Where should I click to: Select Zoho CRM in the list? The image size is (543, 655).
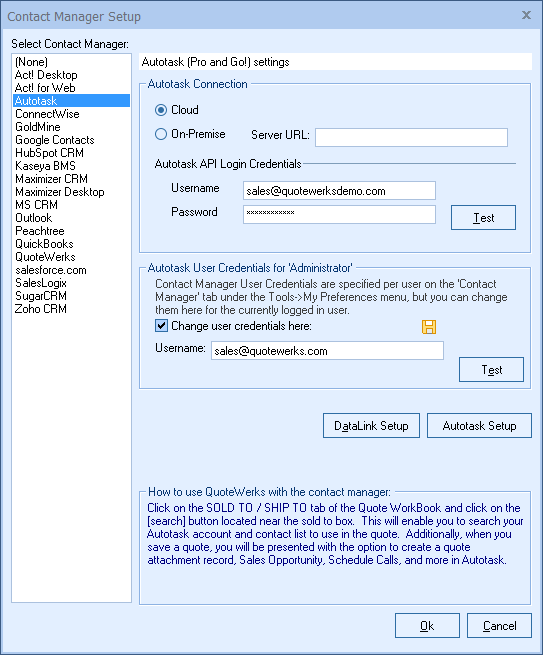tap(71, 309)
